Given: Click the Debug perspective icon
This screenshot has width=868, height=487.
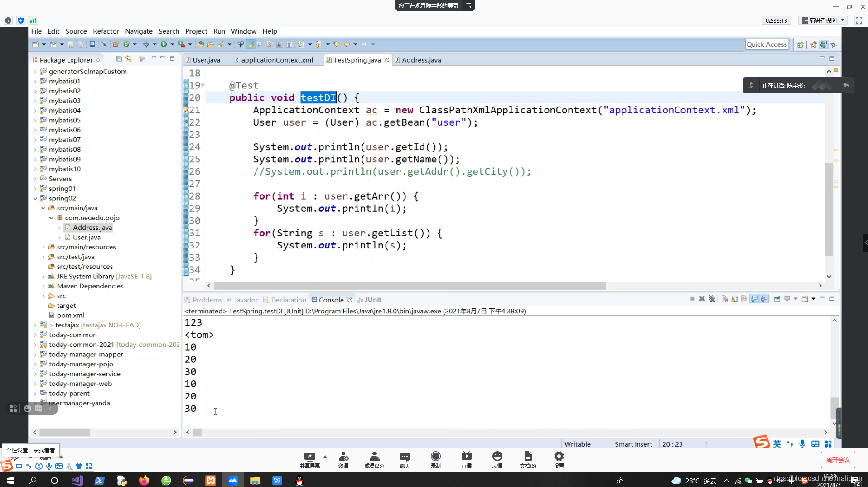Looking at the screenshot, I should point(834,44).
